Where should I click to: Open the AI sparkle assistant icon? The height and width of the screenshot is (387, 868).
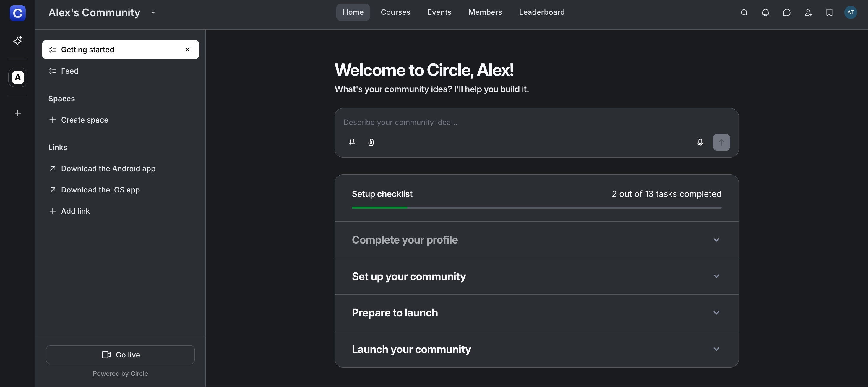[x=17, y=41]
